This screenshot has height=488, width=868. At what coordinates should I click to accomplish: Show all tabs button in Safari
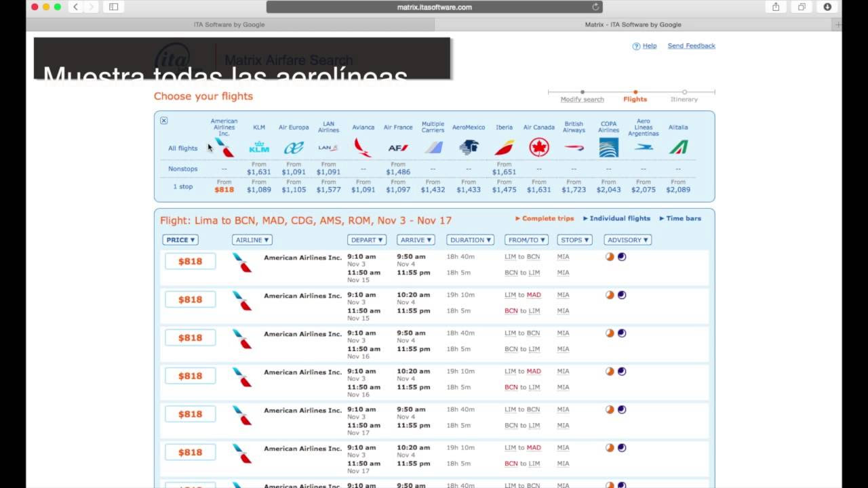[802, 7]
